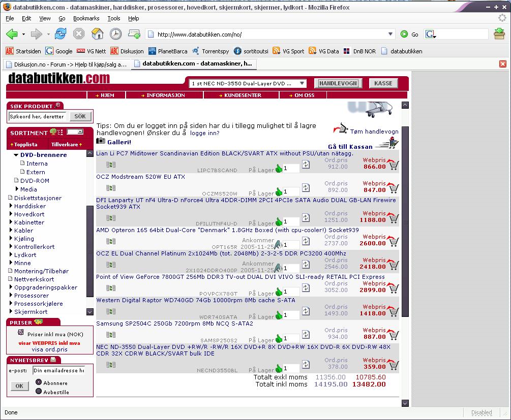Empty cart via Tøm handlevogn icon

pos(340,128)
